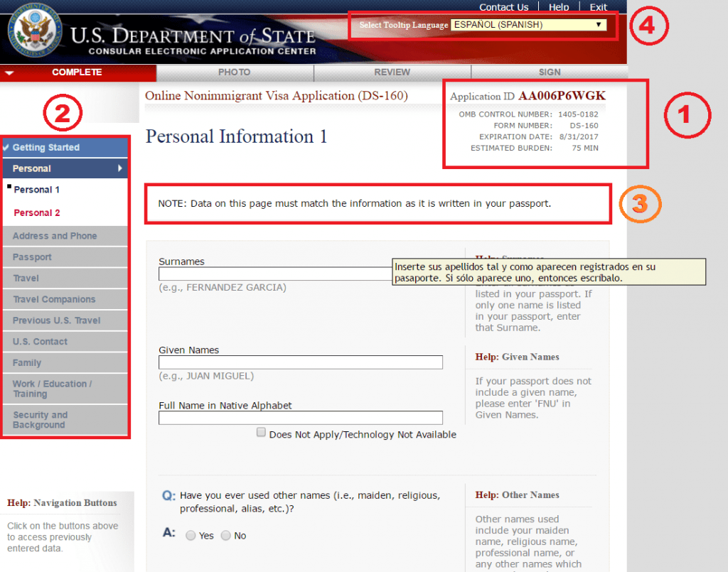Click the Help: Navigation Buttons heading
The width and height of the screenshot is (728, 572).
[x=62, y=503]
